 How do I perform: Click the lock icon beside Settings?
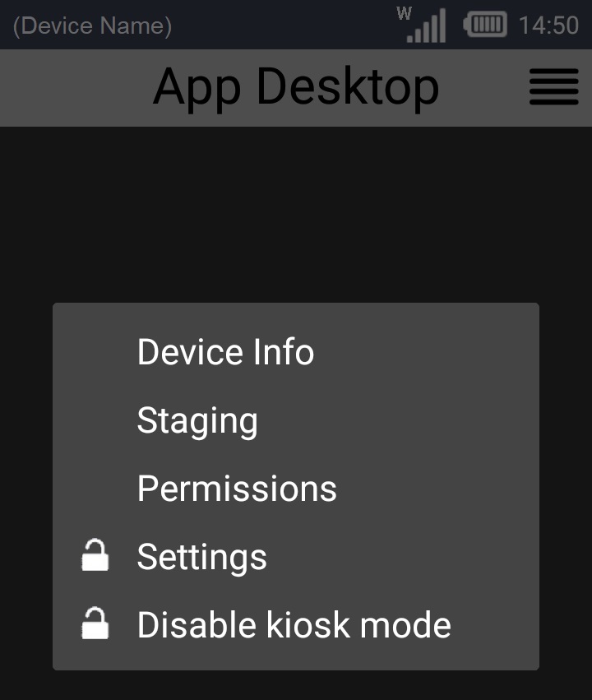click(x=95, y=556)
